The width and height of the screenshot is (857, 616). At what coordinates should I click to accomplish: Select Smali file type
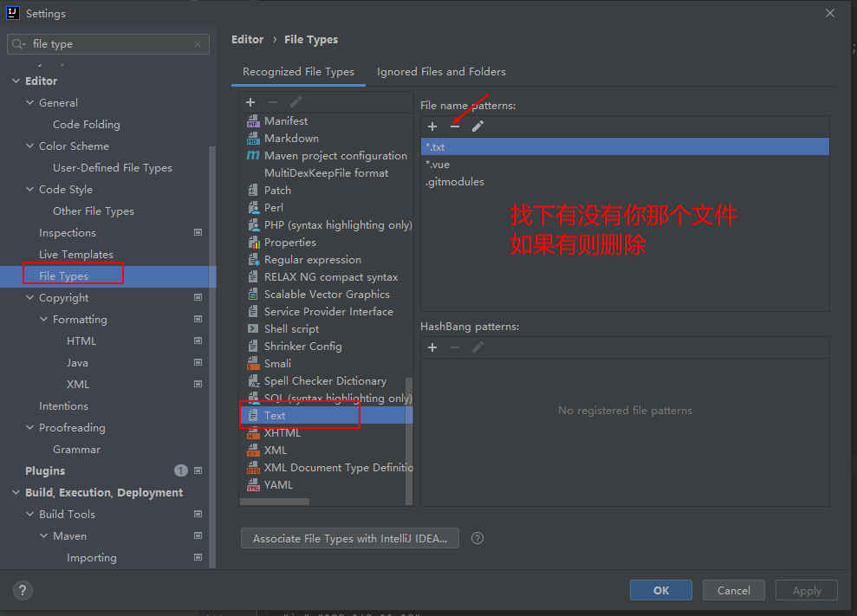click(x=327, y=364)
